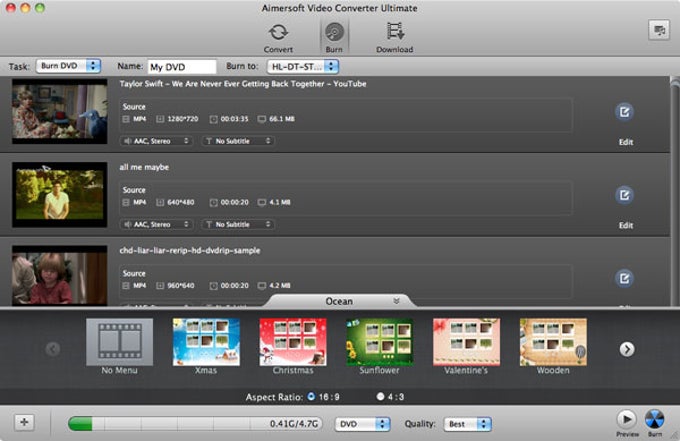Screen dimensions: 680x441
Task: Select the chd-liar-liar video thumbnail
Action: [x=59, y=275]
